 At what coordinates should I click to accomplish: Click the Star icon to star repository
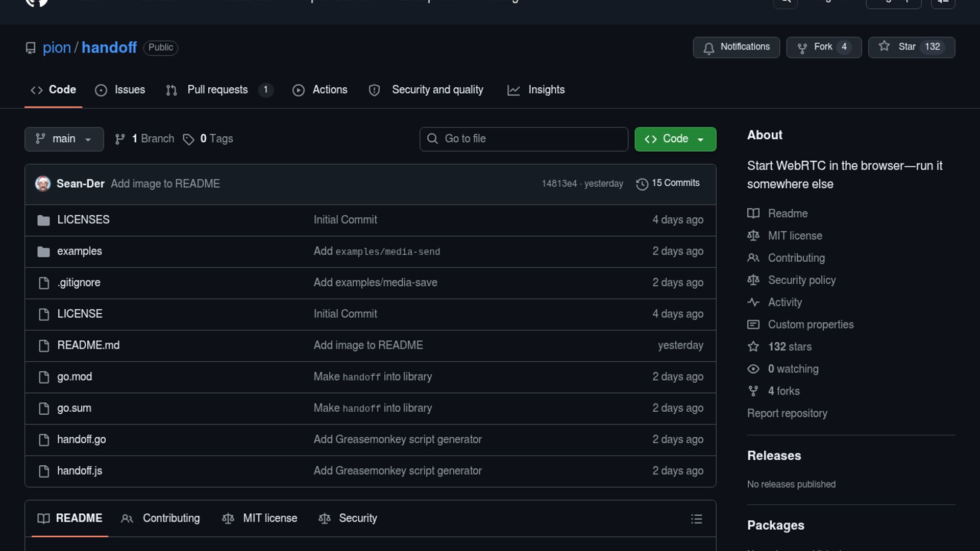tap(884, 46)
